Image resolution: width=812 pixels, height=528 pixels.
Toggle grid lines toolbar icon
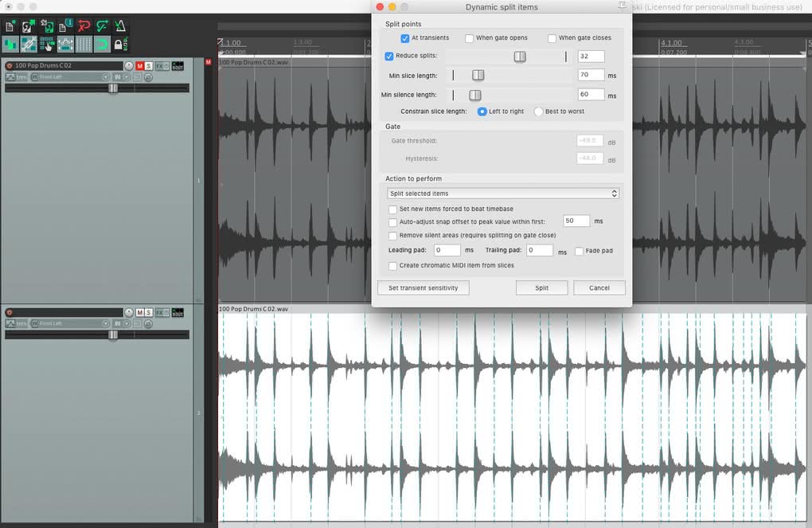coord(84,45)
